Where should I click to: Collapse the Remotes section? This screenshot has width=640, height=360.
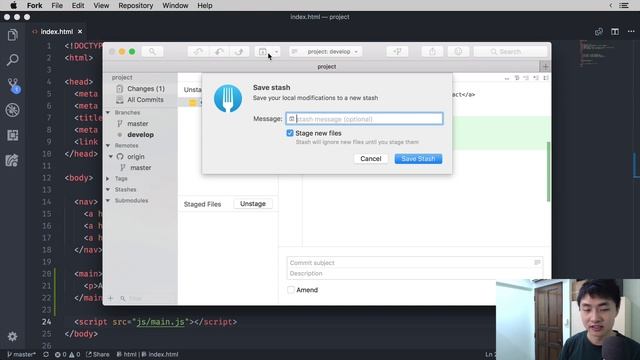tap(108, 145)
